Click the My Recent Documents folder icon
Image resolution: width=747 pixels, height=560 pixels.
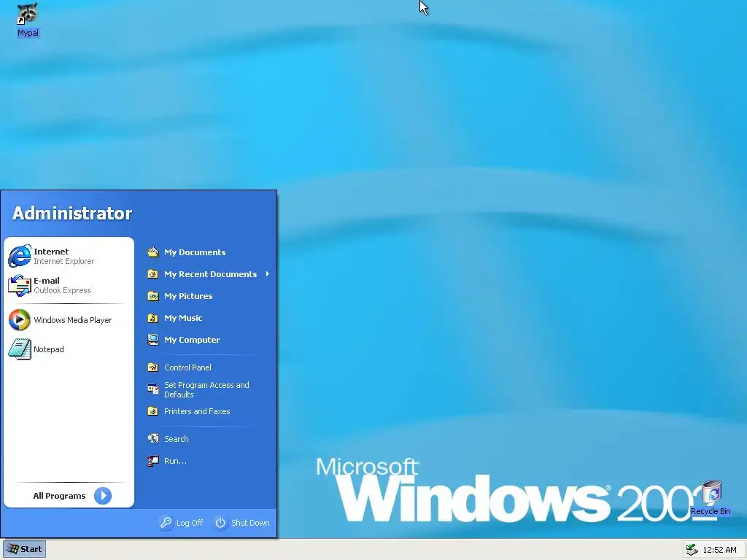(153, 274)
